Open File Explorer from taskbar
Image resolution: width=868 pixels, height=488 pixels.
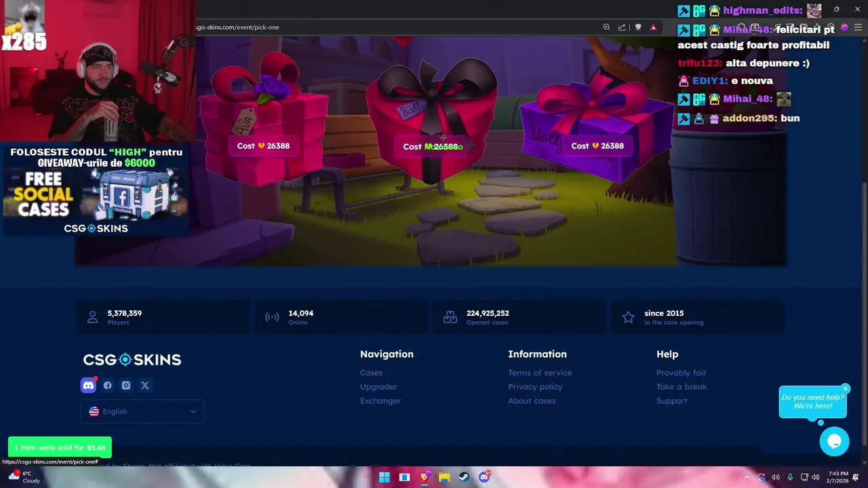(444, 477)
